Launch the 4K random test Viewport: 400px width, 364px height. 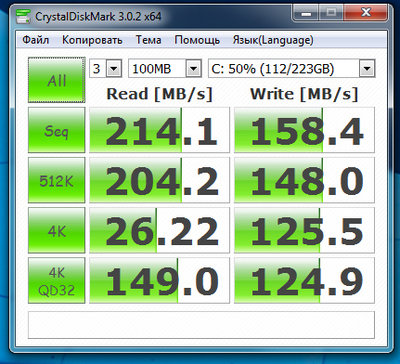[x=57, y=230]
